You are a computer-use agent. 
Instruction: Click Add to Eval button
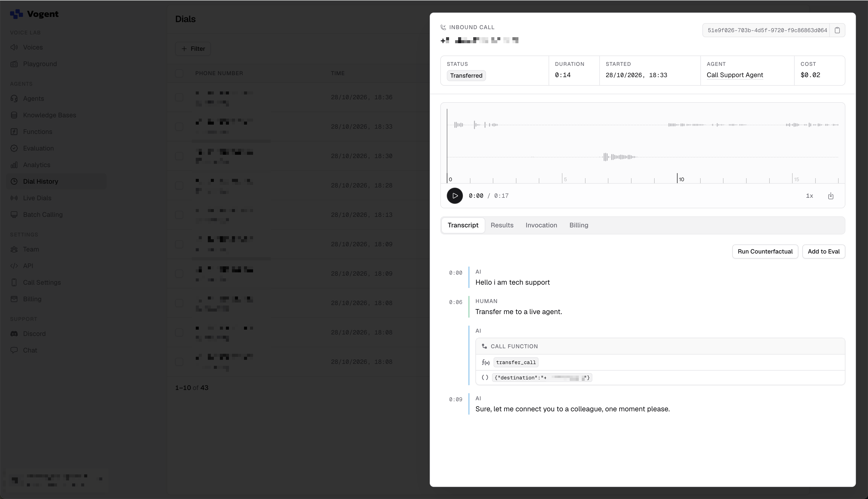click(x=824, y=252)
